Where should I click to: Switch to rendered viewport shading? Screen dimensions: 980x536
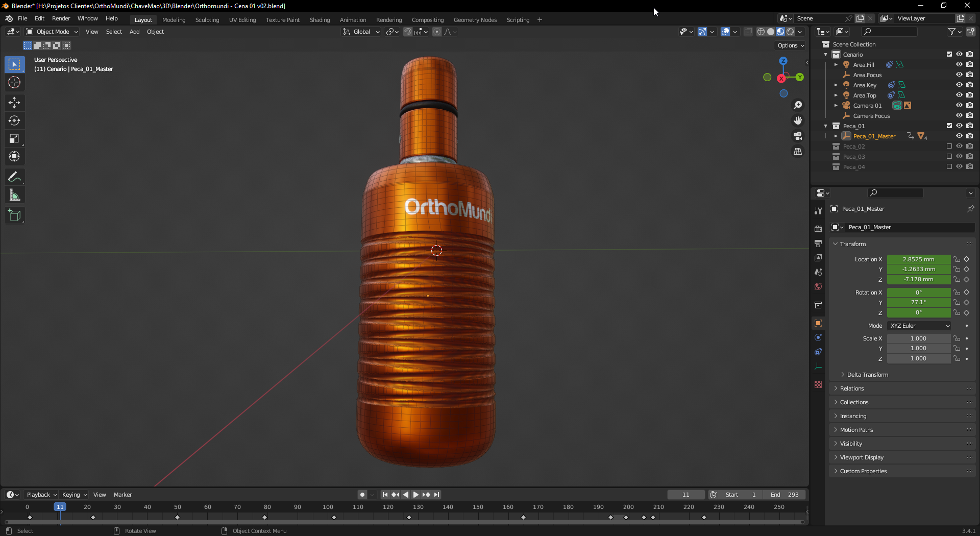[x=790, y=32]
